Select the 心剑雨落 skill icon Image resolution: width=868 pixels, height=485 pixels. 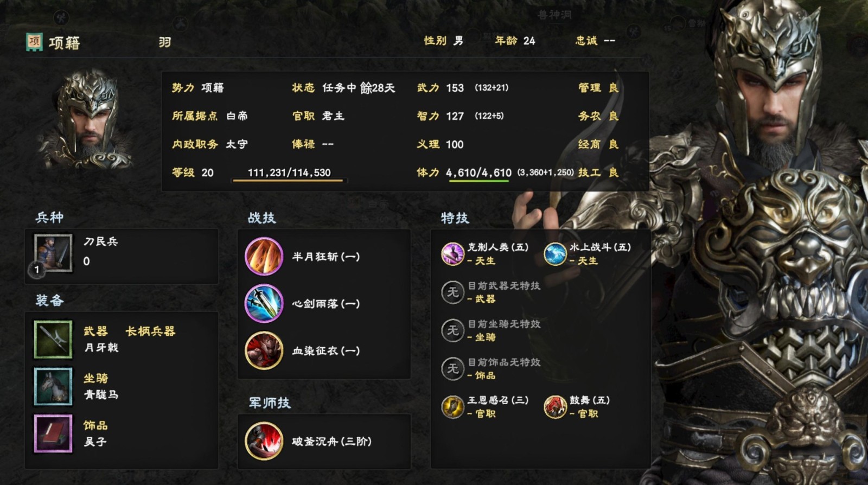coord(264,303)
